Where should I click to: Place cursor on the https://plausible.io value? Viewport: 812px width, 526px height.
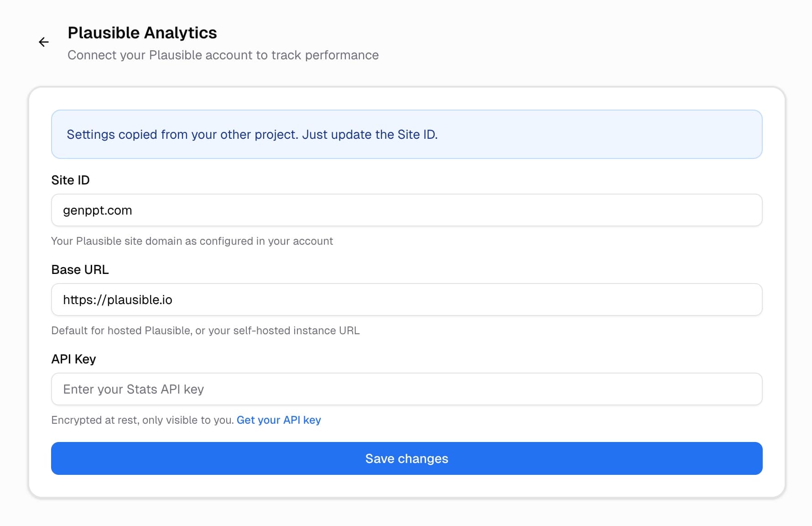[117, 300]
